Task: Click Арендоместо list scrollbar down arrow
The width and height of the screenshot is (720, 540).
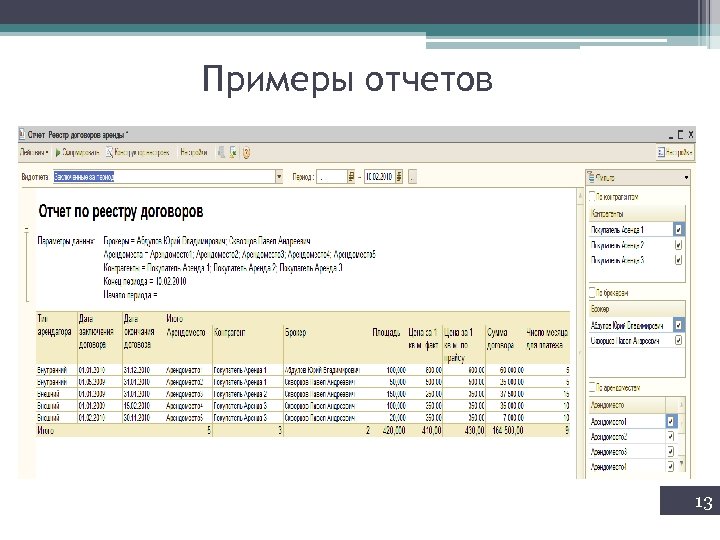Action: point(681,463)
